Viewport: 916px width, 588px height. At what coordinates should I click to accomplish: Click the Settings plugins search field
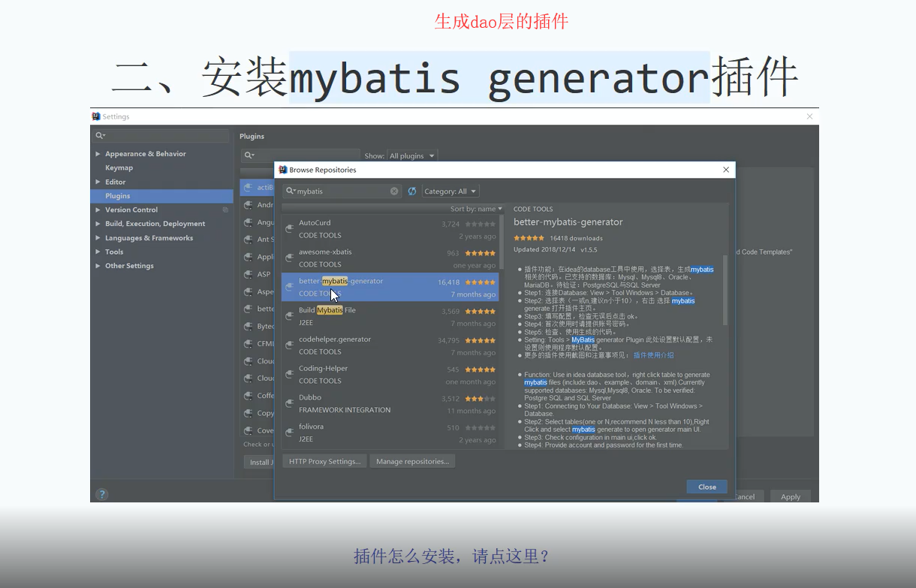(300, 156)
